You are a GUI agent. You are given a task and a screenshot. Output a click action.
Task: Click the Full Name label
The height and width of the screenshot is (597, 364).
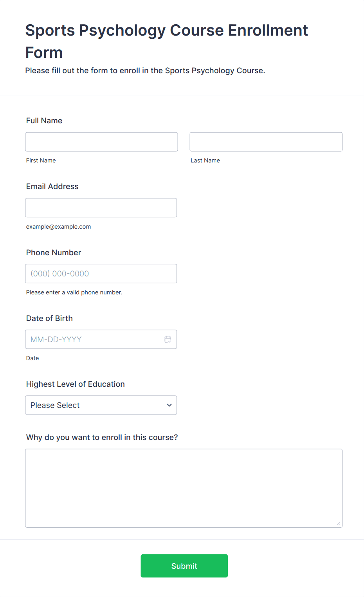point(44,121)
